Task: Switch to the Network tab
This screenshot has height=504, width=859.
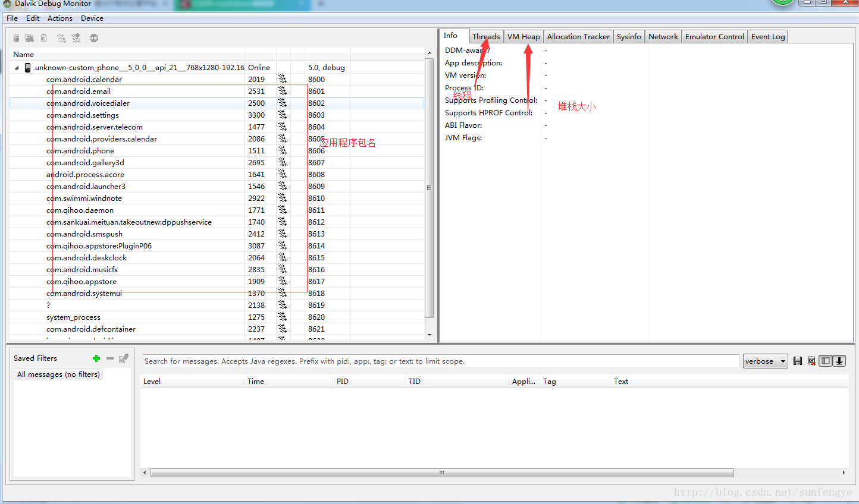Action: pos(663,37)
